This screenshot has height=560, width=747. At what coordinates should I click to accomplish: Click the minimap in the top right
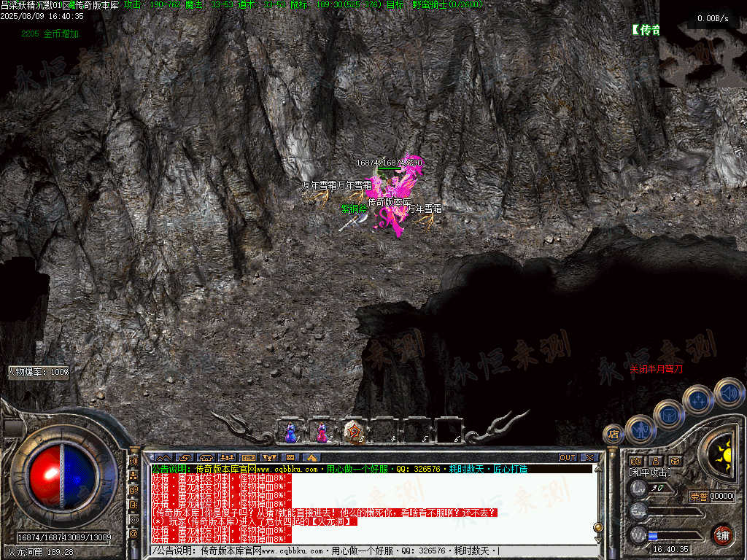coord(703,43)
